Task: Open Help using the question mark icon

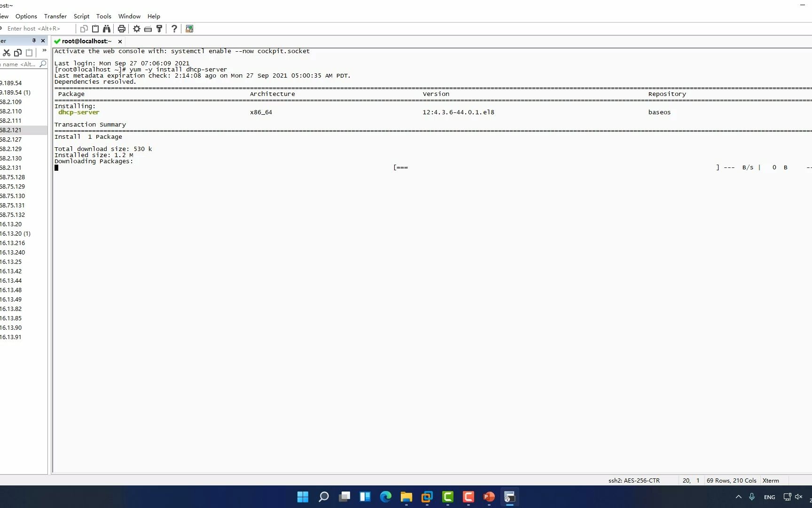Action: click(174, 29)
